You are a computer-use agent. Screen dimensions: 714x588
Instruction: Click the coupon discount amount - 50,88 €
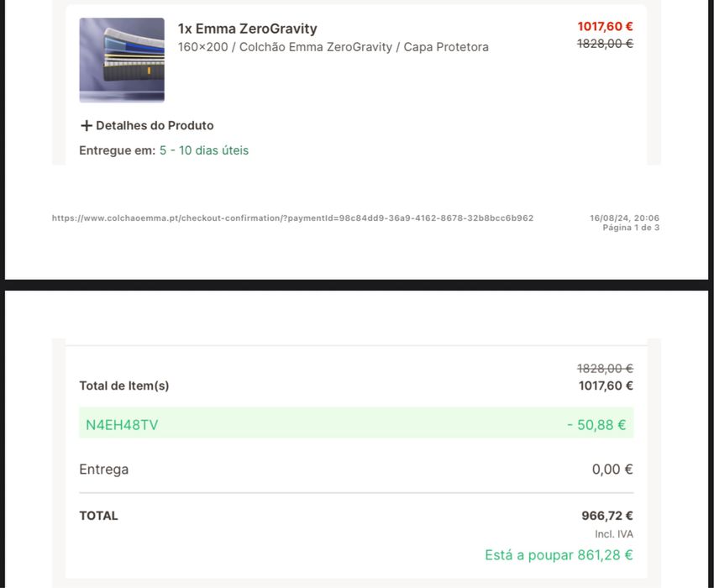pyautogui.click(x=596, y=425)
